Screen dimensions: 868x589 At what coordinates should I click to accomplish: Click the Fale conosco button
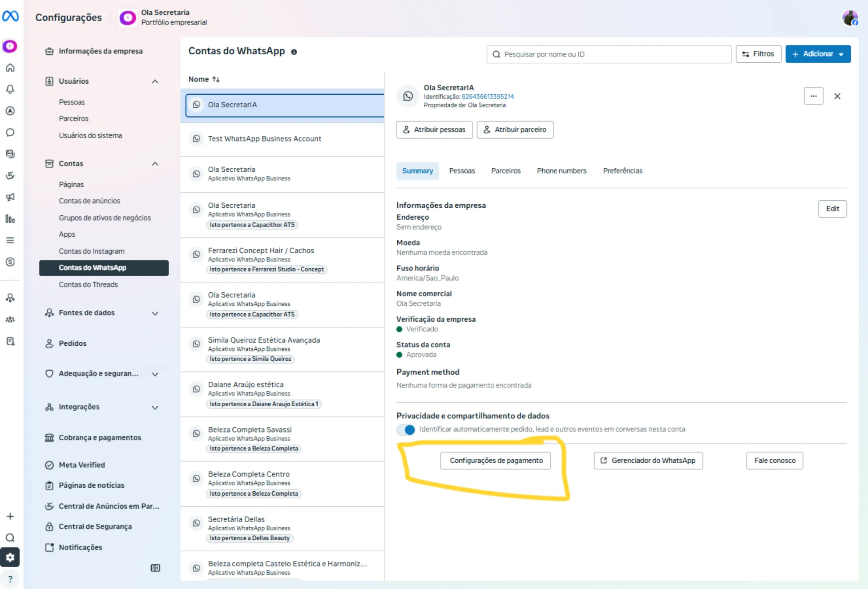coord(775,461)
